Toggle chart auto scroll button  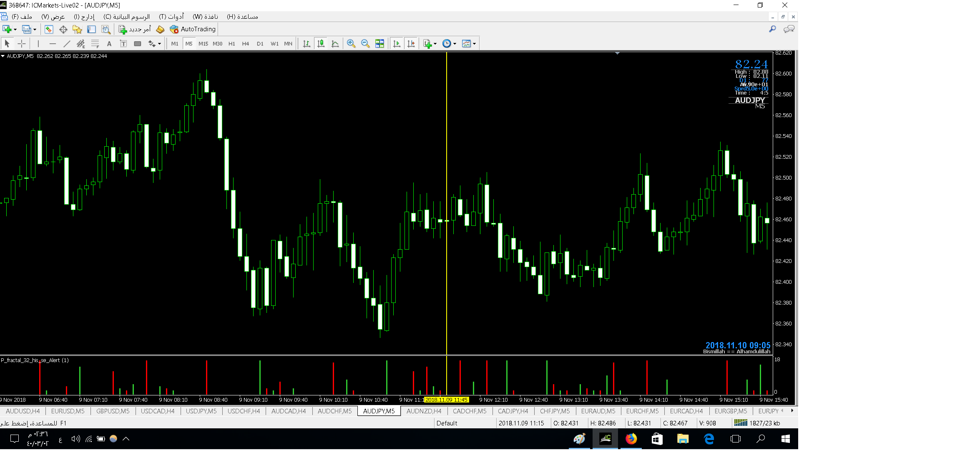397,44
